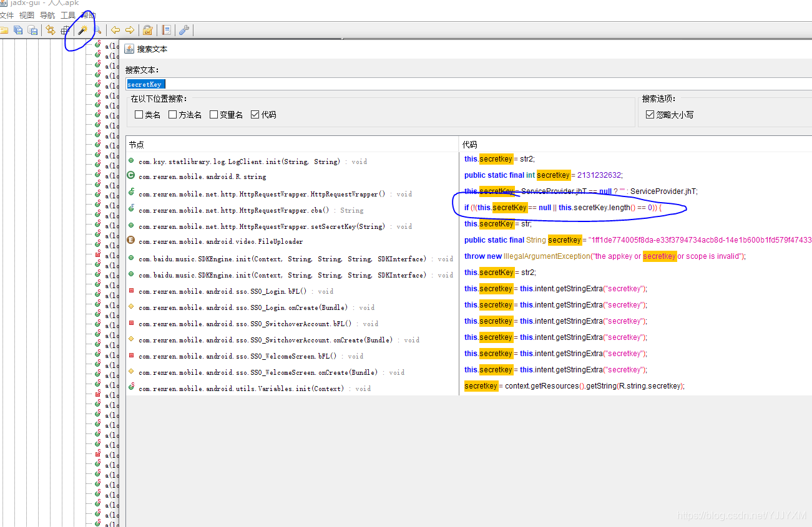Select the HttpRequestWrapper.setSecretKey(String) result

pos(292,226)
